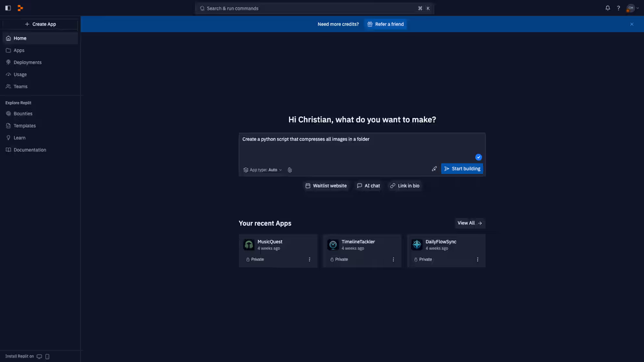The image size is (644, 362).
Task: Open Bounties in Explore Replit
Action: (x=23, y=114)
